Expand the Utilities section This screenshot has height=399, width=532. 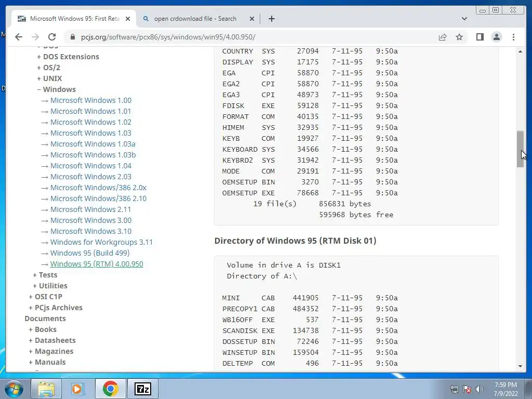click(50, 286)
